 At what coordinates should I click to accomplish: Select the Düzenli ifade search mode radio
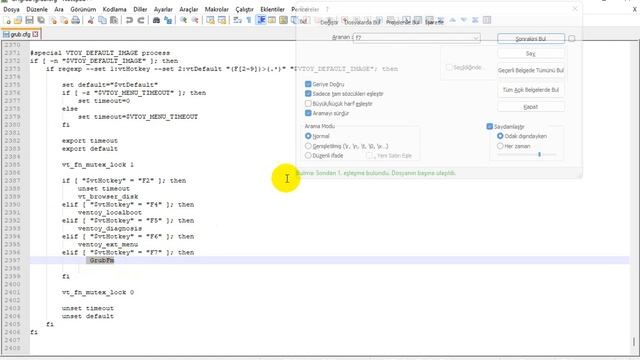308,156
